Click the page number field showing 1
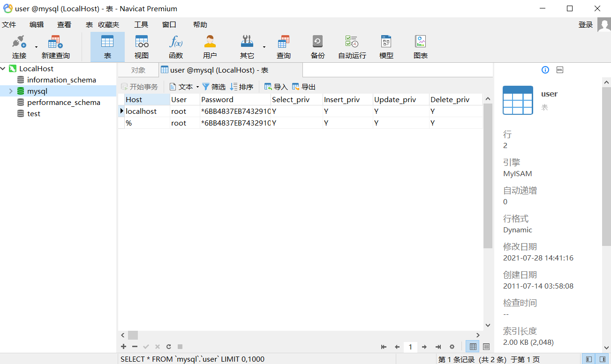The image size is (611, 364). [x=410, y=347]
